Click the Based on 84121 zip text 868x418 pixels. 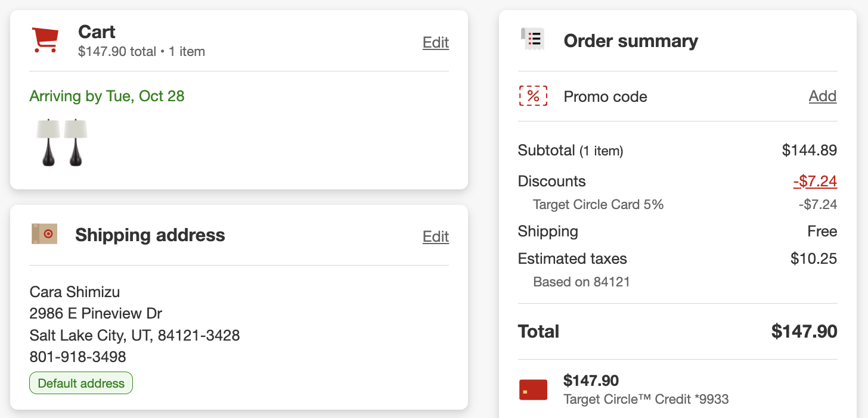(581, 282)
